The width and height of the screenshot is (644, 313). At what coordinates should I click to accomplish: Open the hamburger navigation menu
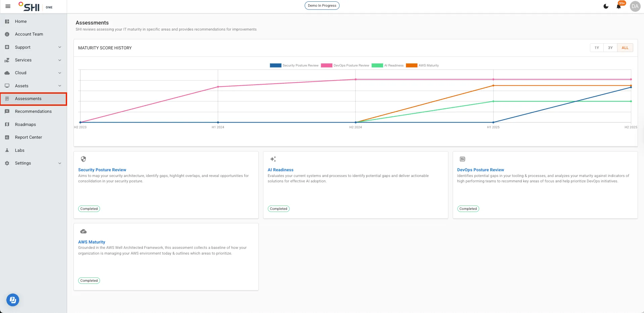click(x=8, y=6)
